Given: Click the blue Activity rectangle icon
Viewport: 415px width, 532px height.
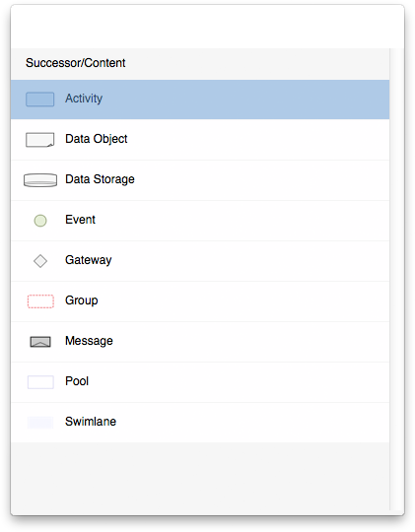Looking at the screenshot, I should click(x=40, y=100).
